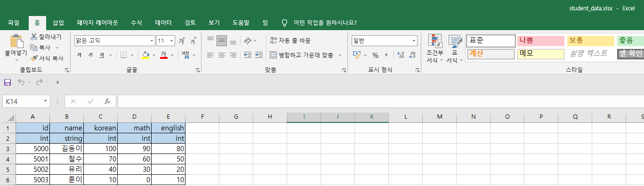Screen dimensions: 644x186
Task: Apply cell borders with the border icon
Action: (x=123, y=55)
